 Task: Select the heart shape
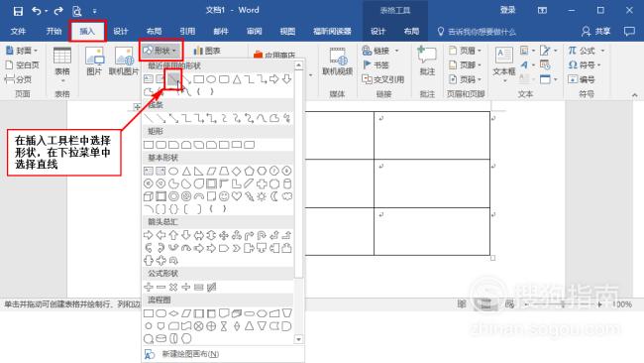pos(237,196)
